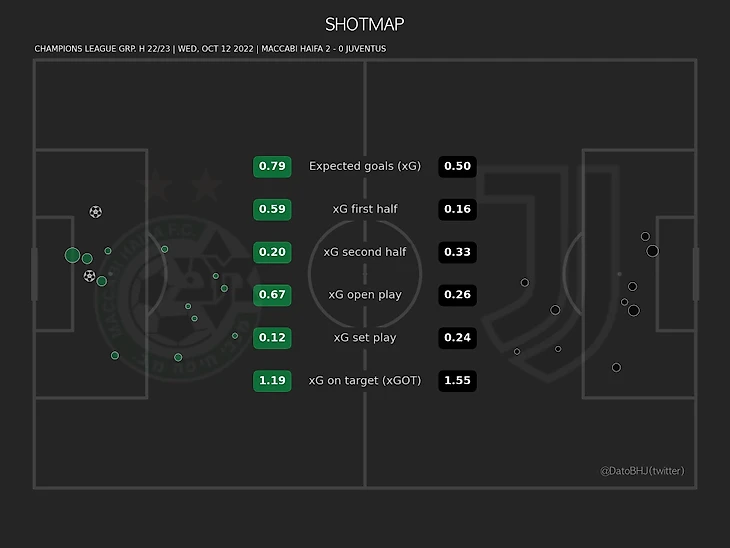Select the black 0.50 expected goals value
Image resolution: width=730 pixels, height=548 pixels.
457,166
